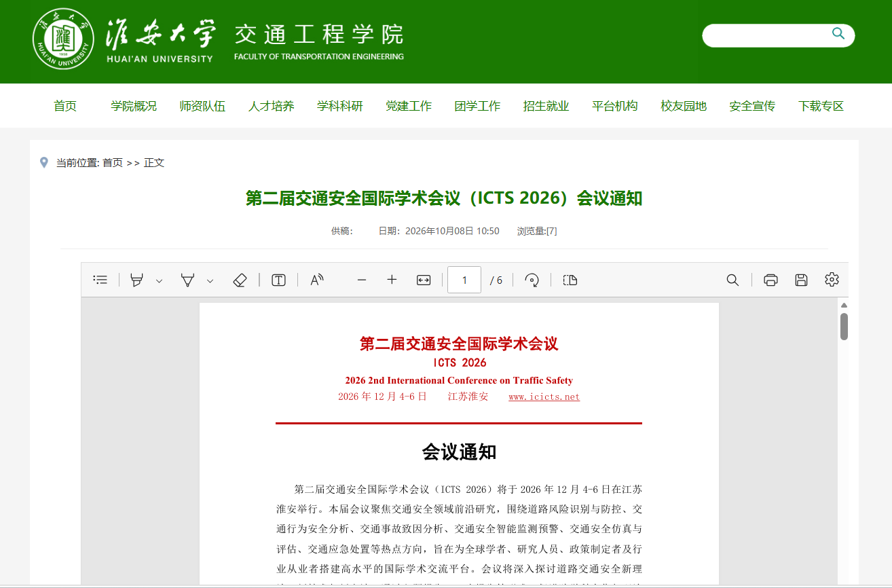
Task: Select the PDF highlight tool
Action: (x=136, y=280)
